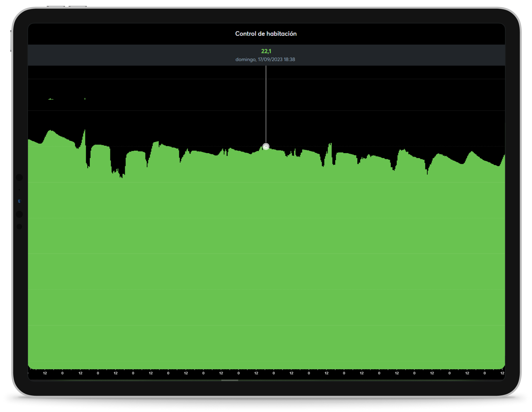The height and width of the screenshot is (412, 532).
Task: Click the topmost sensor circle on left bezel
Action: point(19,177)
